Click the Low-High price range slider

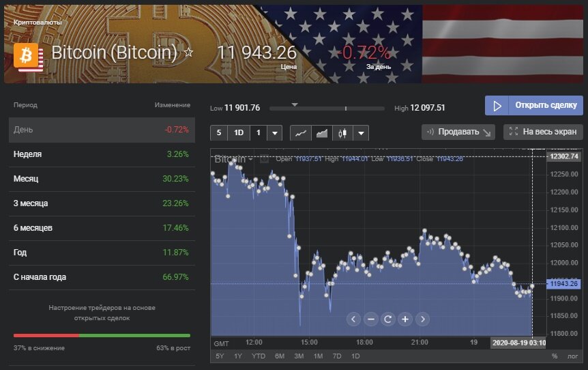coord(327,108)
